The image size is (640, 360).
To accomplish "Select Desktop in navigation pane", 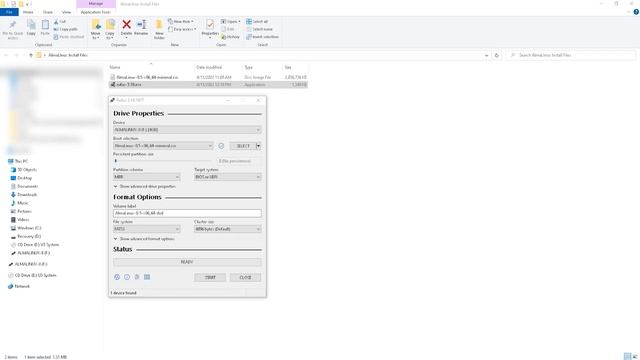I will [x=21, y=178].
